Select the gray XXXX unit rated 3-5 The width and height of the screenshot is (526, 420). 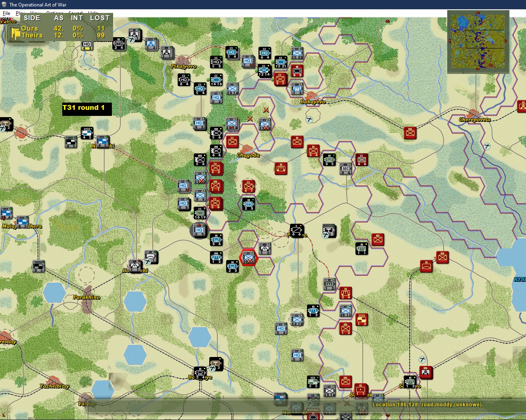click(x=38, y=267)
